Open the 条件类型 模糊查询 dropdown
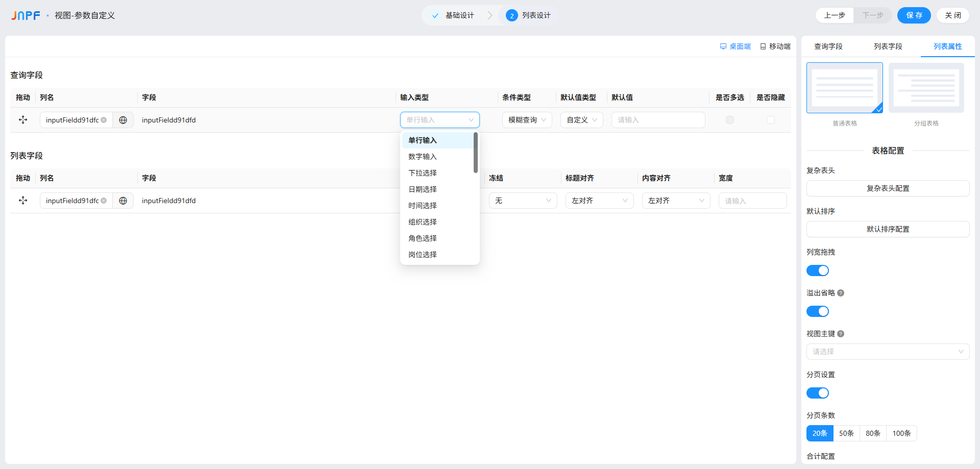Image resolution: width=980 pixels, height=469 pixels. coord(527,120)
